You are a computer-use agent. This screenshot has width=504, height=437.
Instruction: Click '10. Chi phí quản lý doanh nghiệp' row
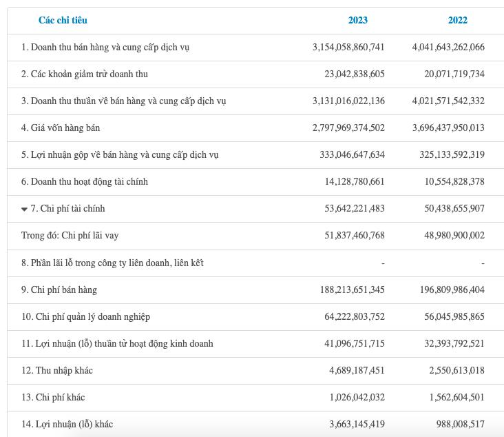click(85, 316)
